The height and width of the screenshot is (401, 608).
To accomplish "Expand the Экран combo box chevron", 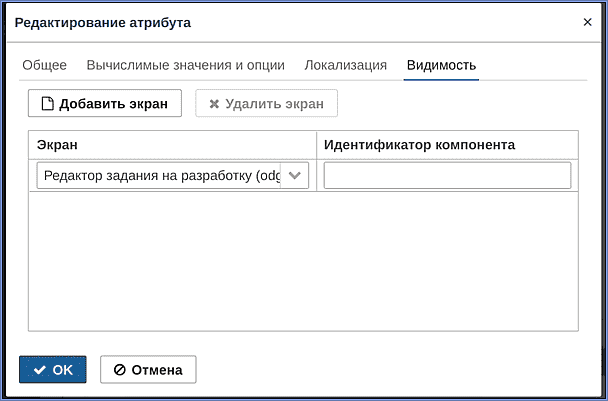I will (295, 176).
